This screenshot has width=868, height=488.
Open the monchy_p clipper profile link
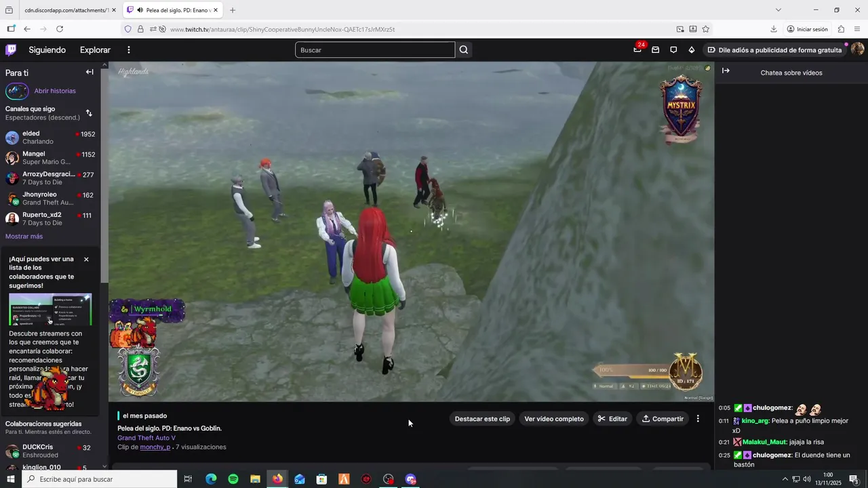[155, 447]
